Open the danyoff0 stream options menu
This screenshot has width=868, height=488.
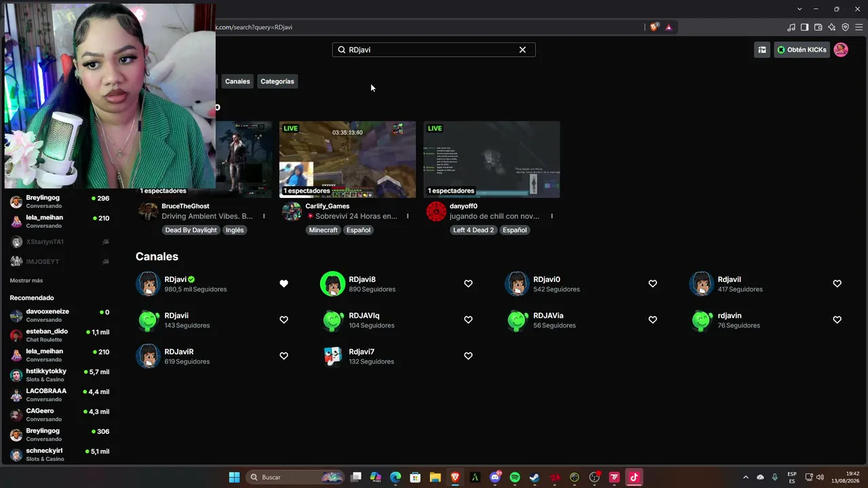pos(552,216)
